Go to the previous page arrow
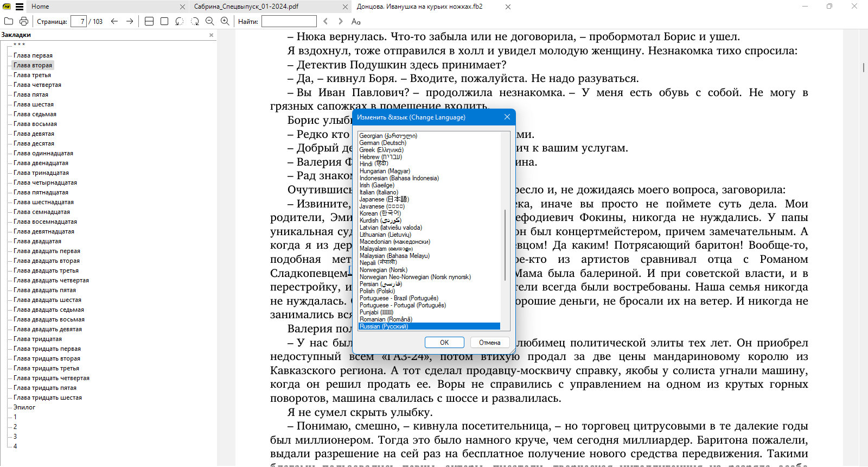The image size is (868, 467). (114, 21)
